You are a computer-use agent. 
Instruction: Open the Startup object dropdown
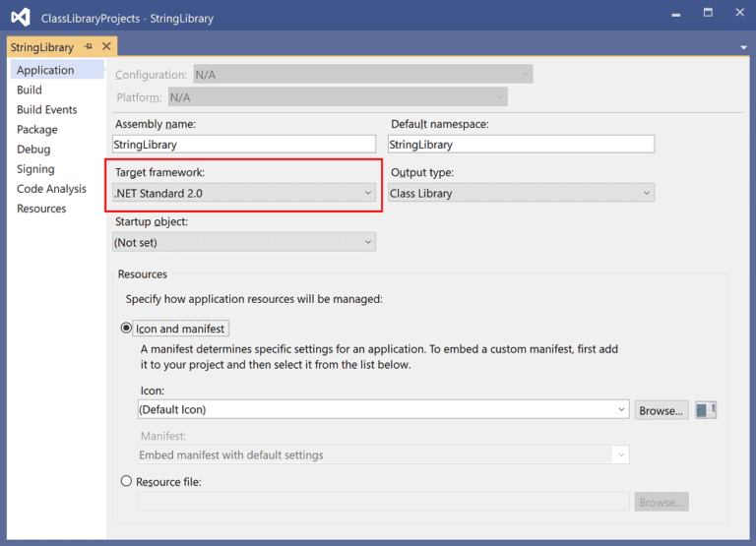pyautogui.click(x=244, y=242)
